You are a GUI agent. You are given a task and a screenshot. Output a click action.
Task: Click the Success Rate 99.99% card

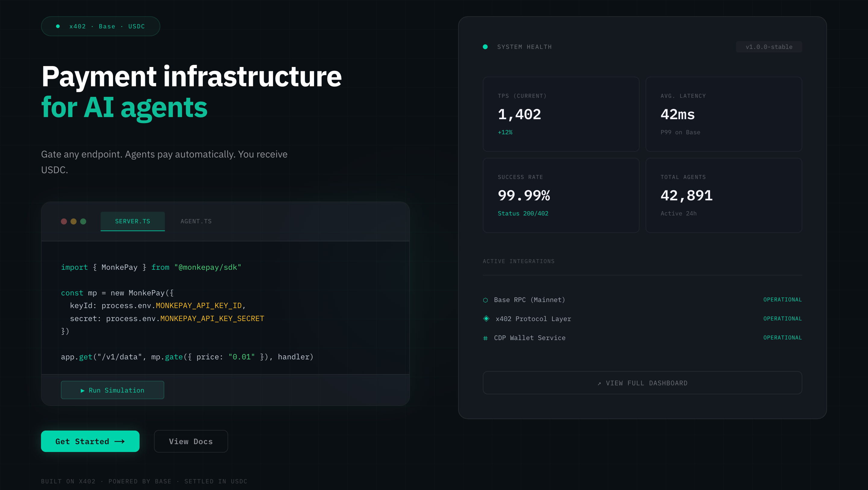(x=561, y=195)
